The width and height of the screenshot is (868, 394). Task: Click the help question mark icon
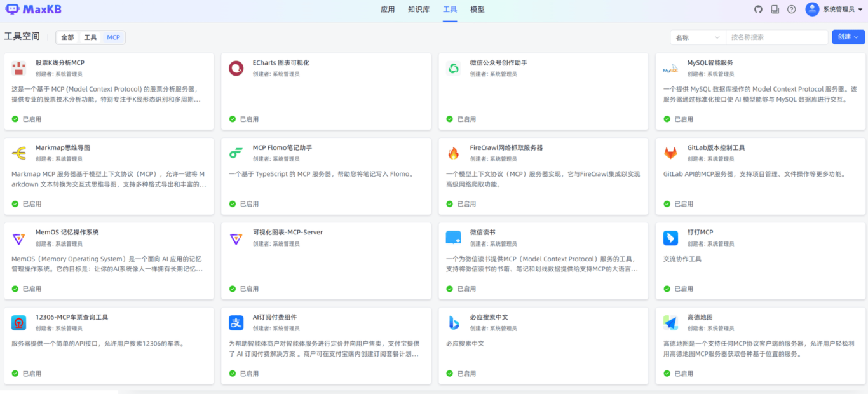[x=791, y=10]
